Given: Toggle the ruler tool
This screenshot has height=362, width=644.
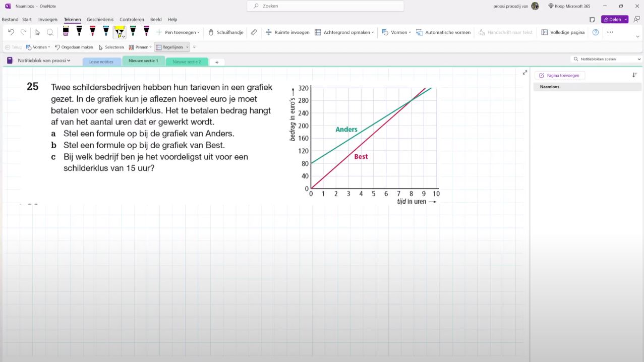Looking at the screenshot, I should [254, 32].
